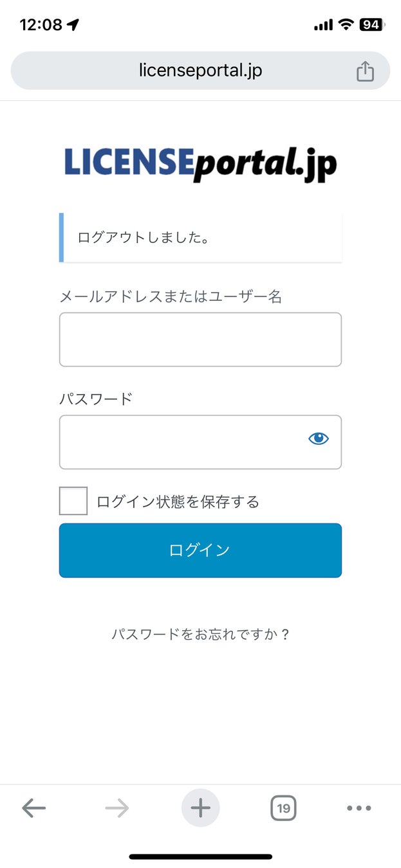Tap the ログアウトしました notification message
Screen dimensions: 401x868
(x=143, y=238)
